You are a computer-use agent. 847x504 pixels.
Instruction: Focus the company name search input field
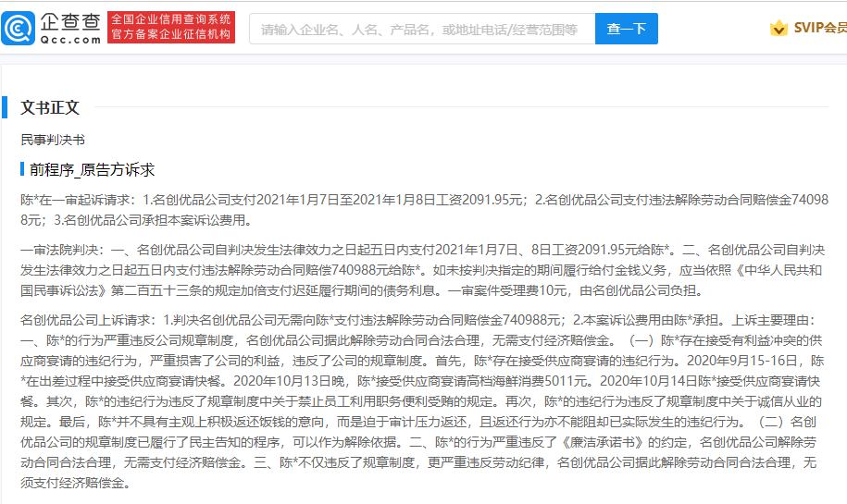coord(422,29)
